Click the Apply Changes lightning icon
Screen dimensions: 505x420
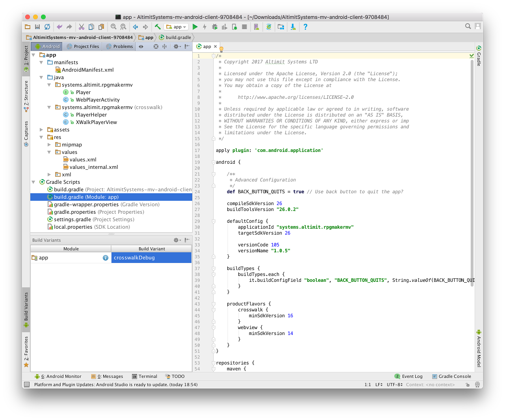[x=205, y=27]
